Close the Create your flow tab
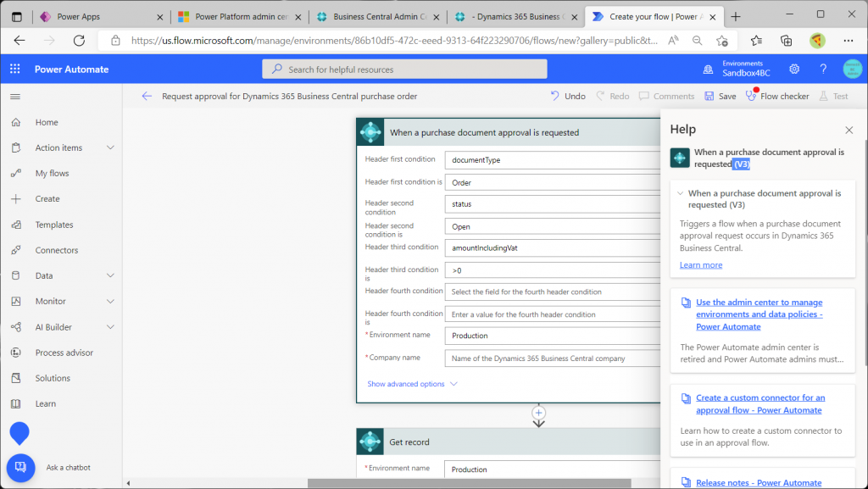 (x=712, y=17)
